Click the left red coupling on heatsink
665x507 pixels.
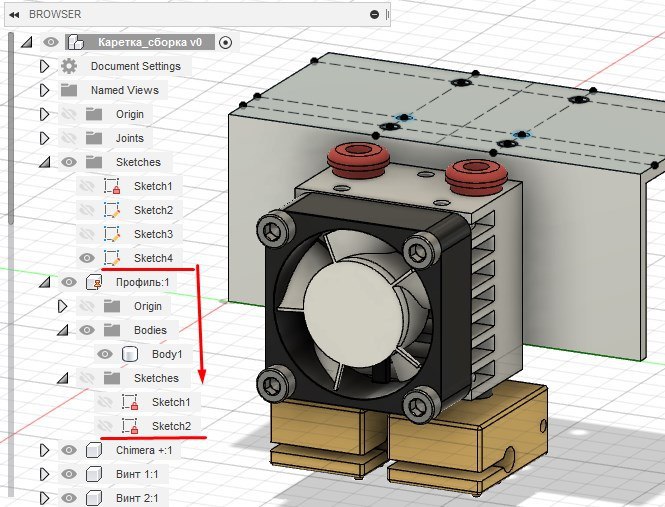tap(358, 160)
